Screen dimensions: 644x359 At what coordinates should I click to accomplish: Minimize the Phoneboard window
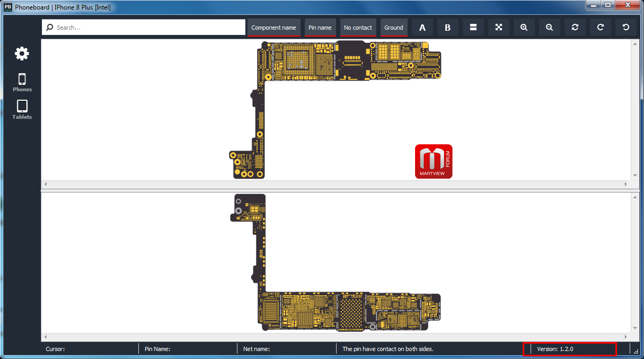(593, 5)
